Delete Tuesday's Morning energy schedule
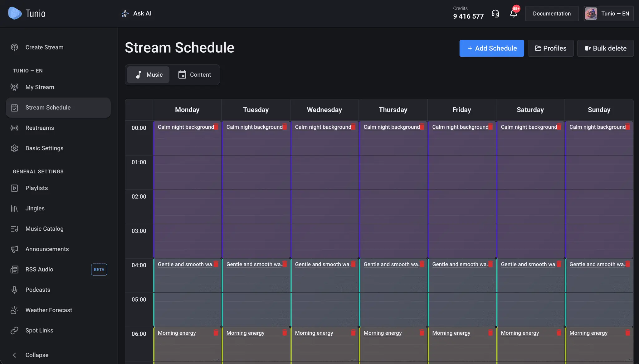639x364 pixels. click(285, 333)
